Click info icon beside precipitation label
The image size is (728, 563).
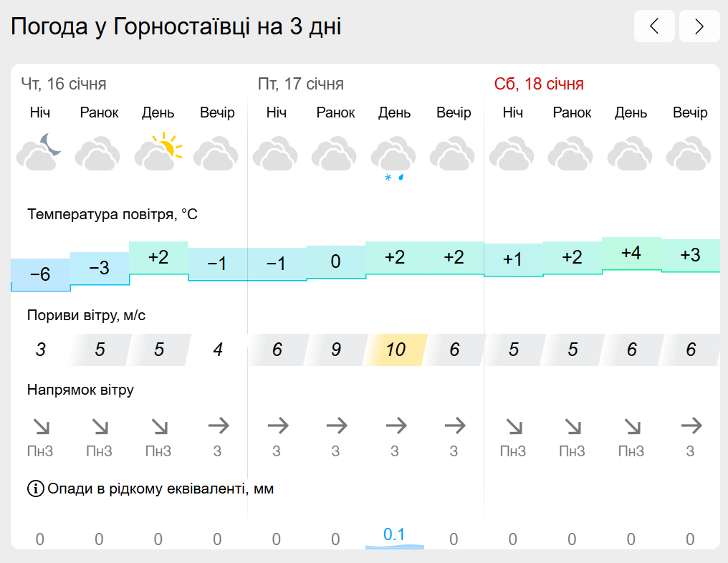click(x=36, y=489)
